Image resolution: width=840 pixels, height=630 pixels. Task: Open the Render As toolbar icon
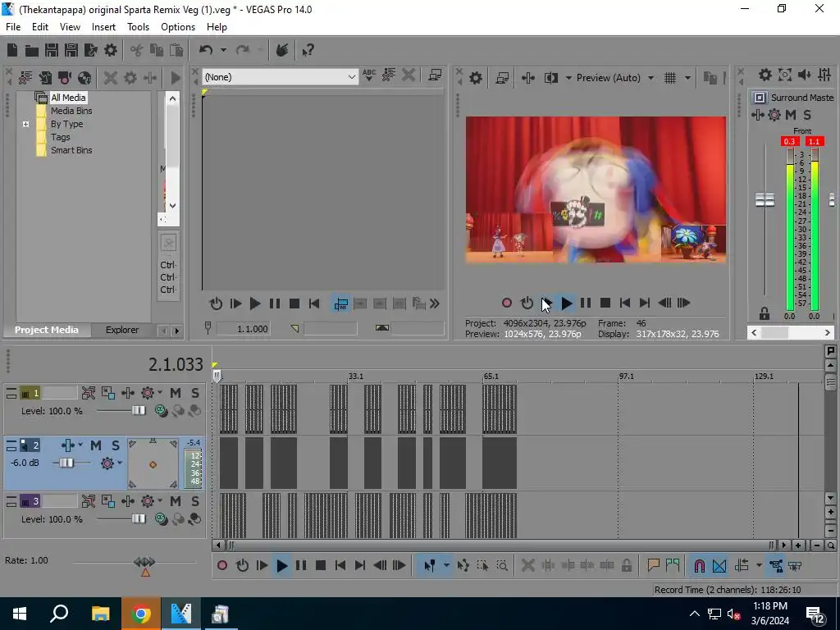point(90,50)
